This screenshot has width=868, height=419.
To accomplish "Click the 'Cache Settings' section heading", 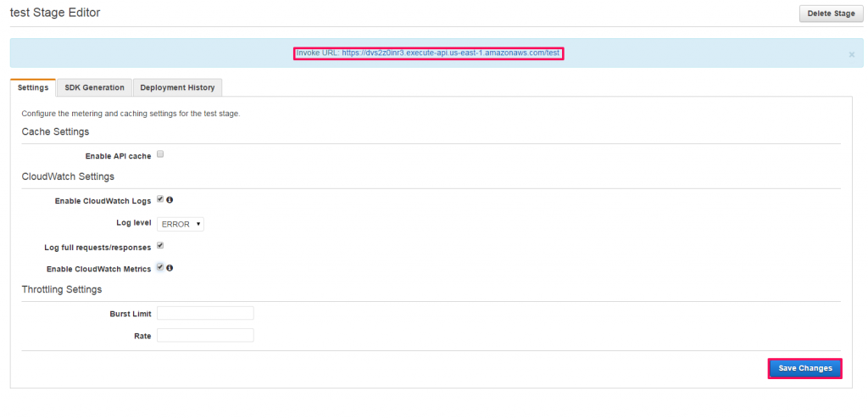I will pos(55,132).
